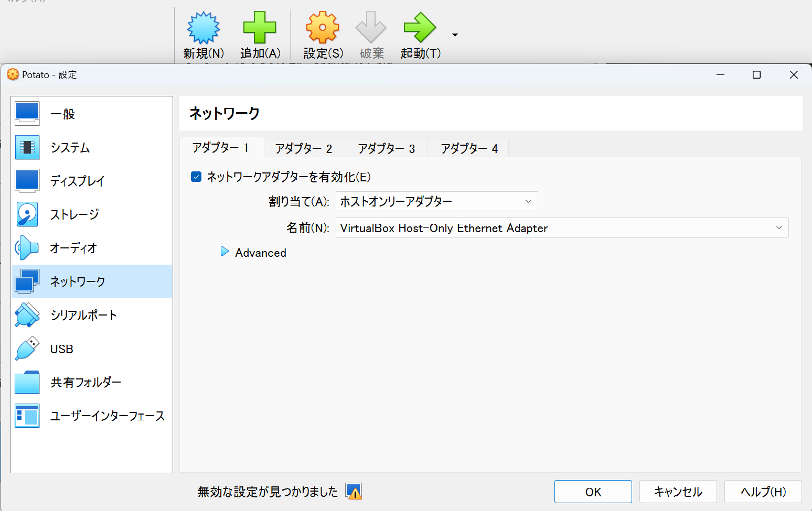The height and width of the screenshot is (511, 812).
Task: Close the Potato settings window
Action: pos(794,74)
